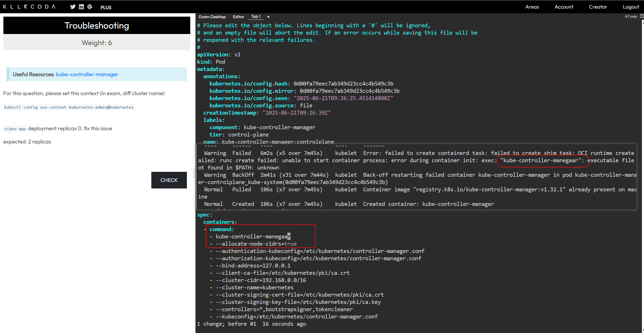Click the KillerCoda logo
Image resolution: width=644 pixels, height=333 pixels.
tap(29, 7)
